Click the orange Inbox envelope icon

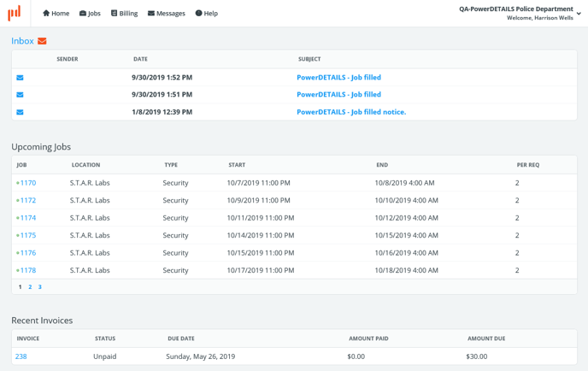[x=42, y=41]
